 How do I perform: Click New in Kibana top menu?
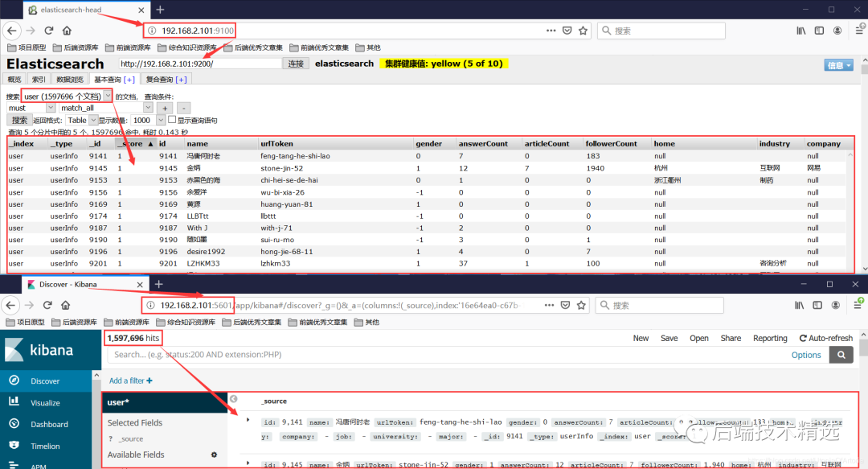(x=641, y=338)
